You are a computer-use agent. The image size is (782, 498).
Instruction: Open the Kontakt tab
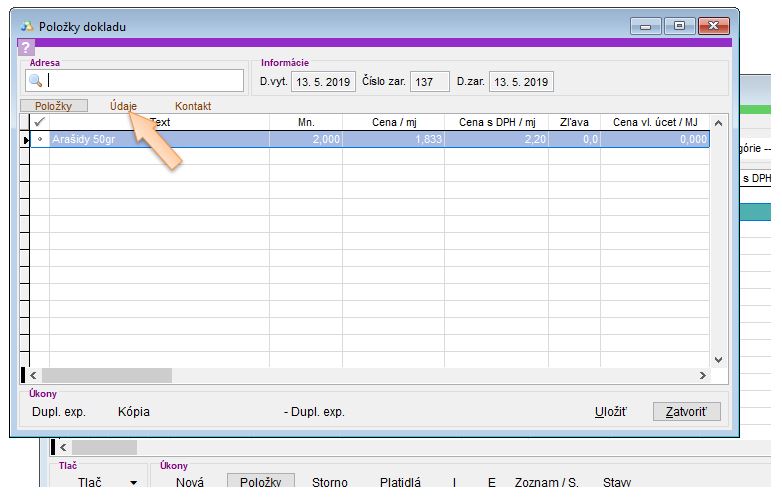tap(193, 106)
